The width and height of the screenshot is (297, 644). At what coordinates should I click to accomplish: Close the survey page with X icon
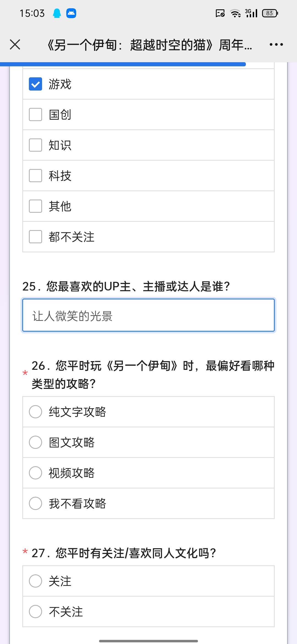point(15,44)
